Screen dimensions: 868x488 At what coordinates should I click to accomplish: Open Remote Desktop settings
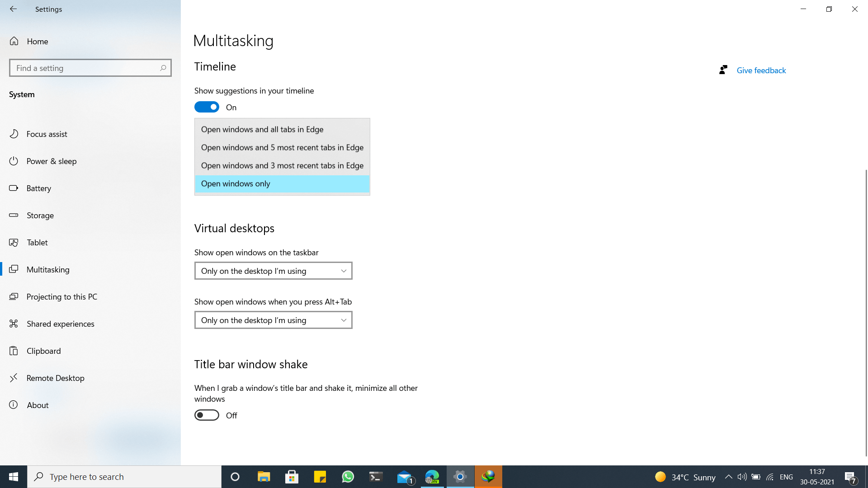(90, 378)
